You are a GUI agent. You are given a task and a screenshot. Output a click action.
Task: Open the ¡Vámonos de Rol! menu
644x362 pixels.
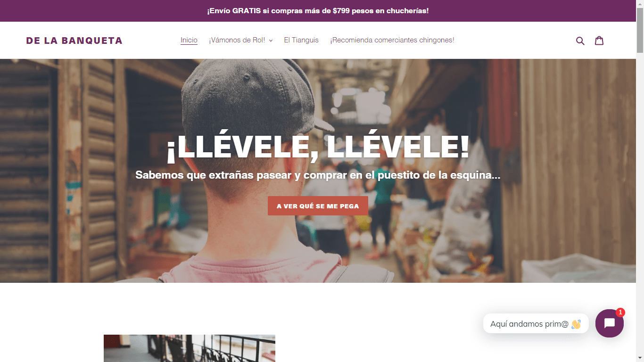click(241, 40)
